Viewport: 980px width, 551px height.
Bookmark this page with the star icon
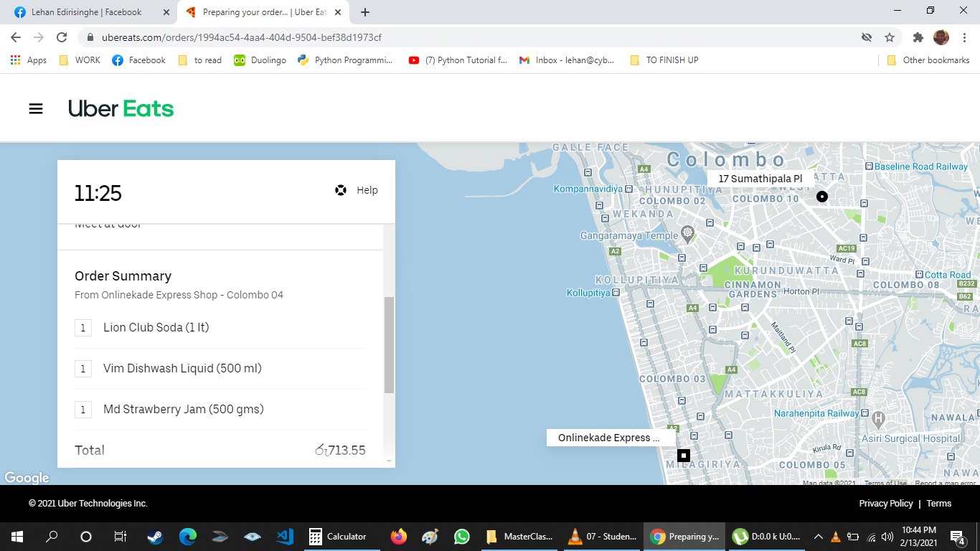pos(890,37)
